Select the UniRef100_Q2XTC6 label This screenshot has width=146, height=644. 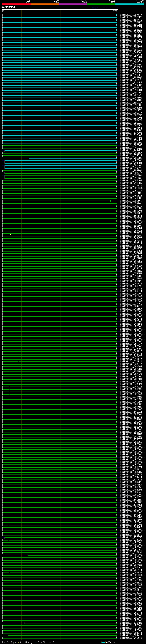click(x=131, y=128)
